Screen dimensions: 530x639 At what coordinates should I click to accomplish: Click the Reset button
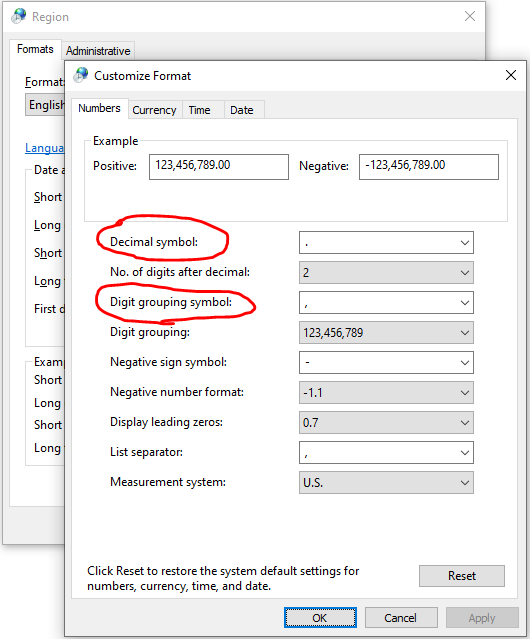(462, 576)
